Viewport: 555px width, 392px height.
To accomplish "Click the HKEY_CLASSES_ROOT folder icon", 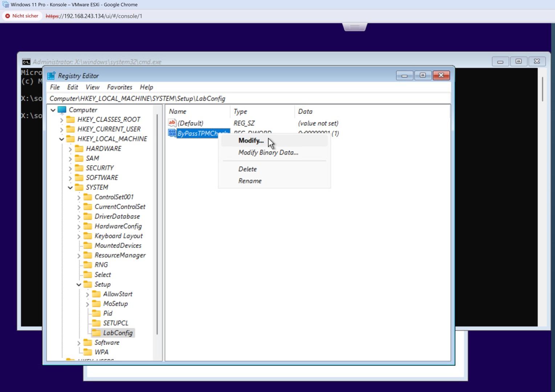I will [71, 119].
